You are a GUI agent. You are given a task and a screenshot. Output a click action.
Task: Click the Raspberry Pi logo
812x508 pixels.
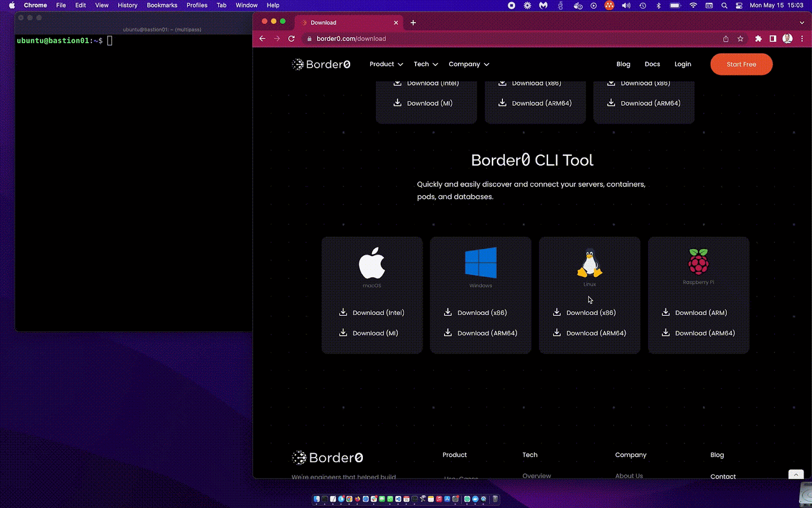click(x=698, y=261)
